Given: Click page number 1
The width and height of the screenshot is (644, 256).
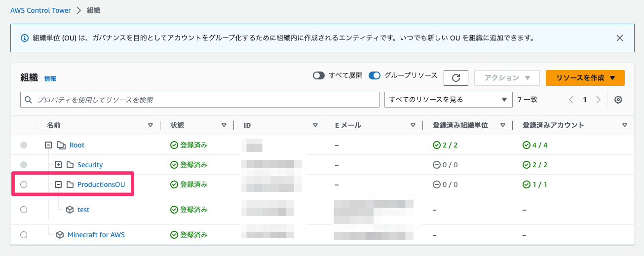Looking at the screenshot, I should [x=585, y=100].
